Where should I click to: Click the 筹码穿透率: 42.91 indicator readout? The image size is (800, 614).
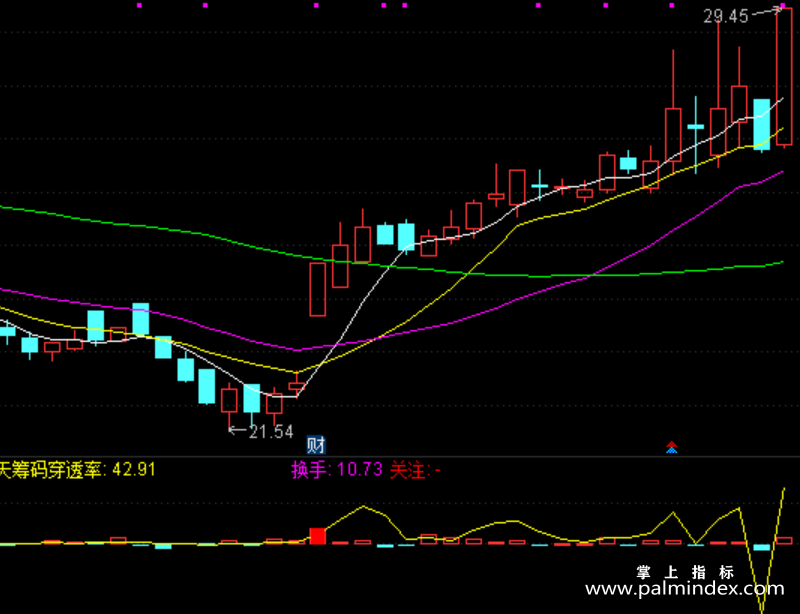[78, 470]
